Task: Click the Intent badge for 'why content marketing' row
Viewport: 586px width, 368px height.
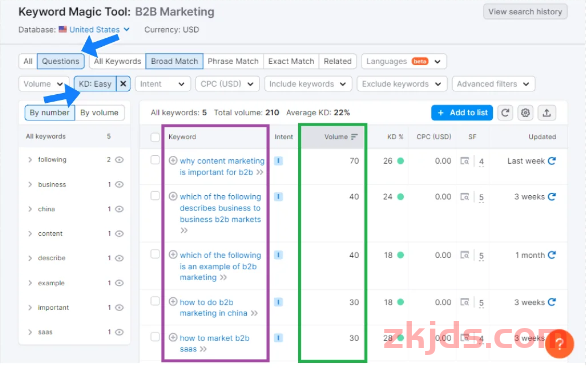Action: tap(278, 161)
